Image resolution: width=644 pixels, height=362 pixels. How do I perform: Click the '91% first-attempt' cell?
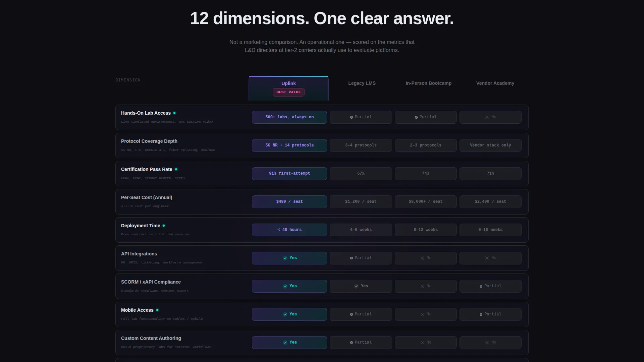(x=289, y=174)
